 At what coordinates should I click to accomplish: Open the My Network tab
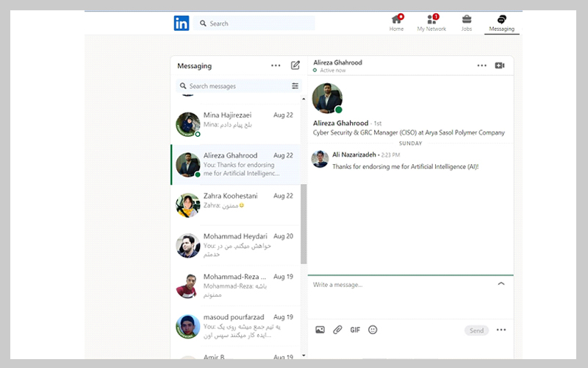point(431,24)
